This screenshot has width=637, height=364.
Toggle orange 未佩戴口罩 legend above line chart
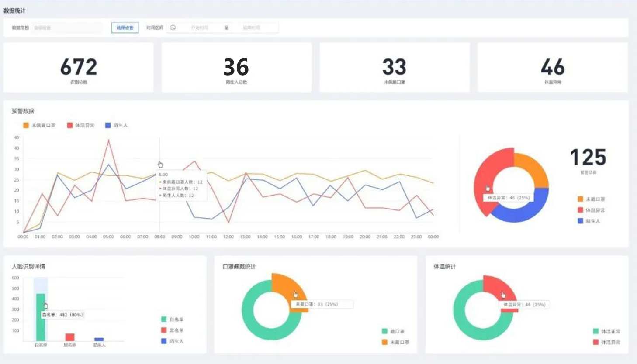39,125
